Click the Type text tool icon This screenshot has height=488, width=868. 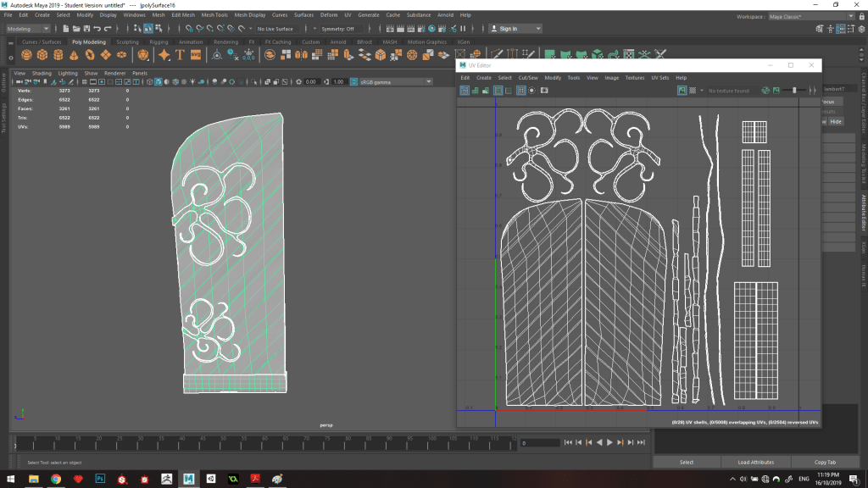(180, 55)
